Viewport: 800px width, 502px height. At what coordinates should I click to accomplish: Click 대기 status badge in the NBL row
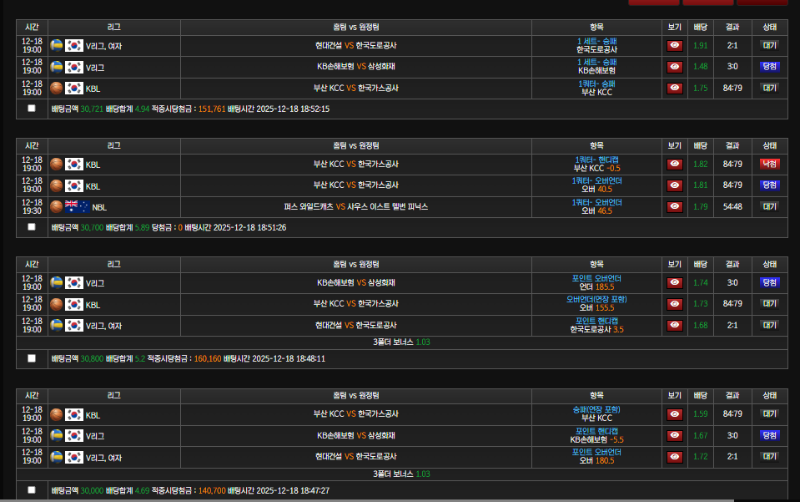click(769, 207)
